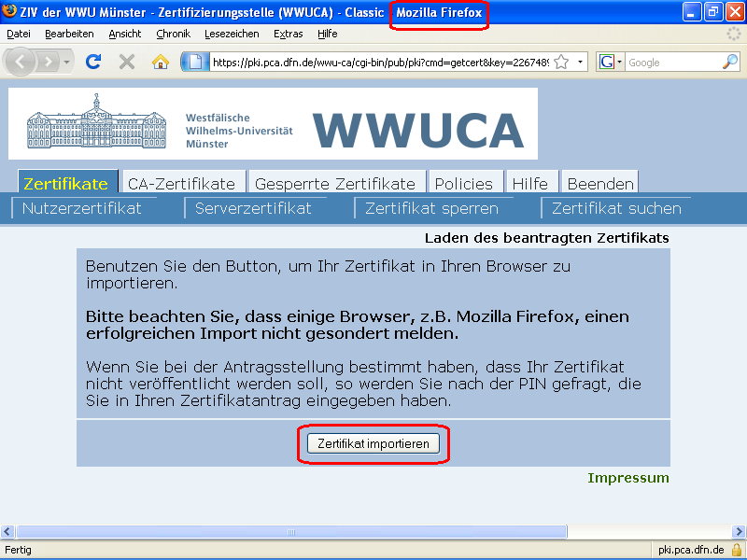Click the Stop loading icon
Screen dimensions: 747x560
[126, 62]
